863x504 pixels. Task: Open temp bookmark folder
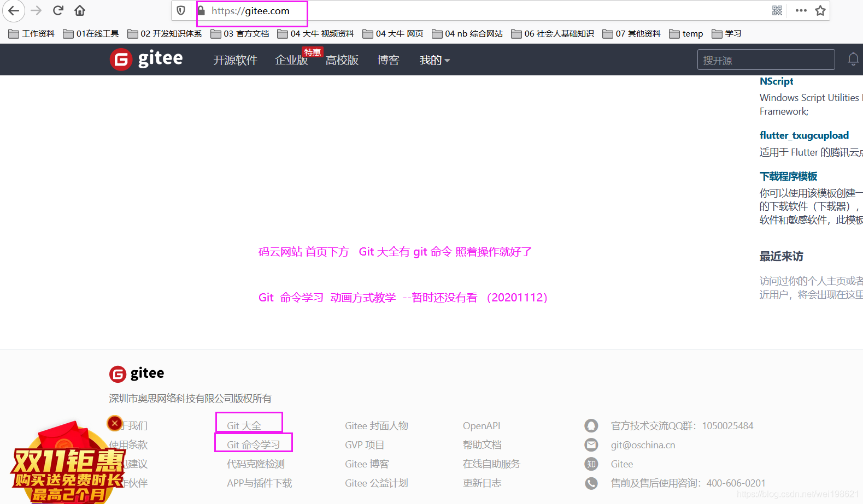686,34
